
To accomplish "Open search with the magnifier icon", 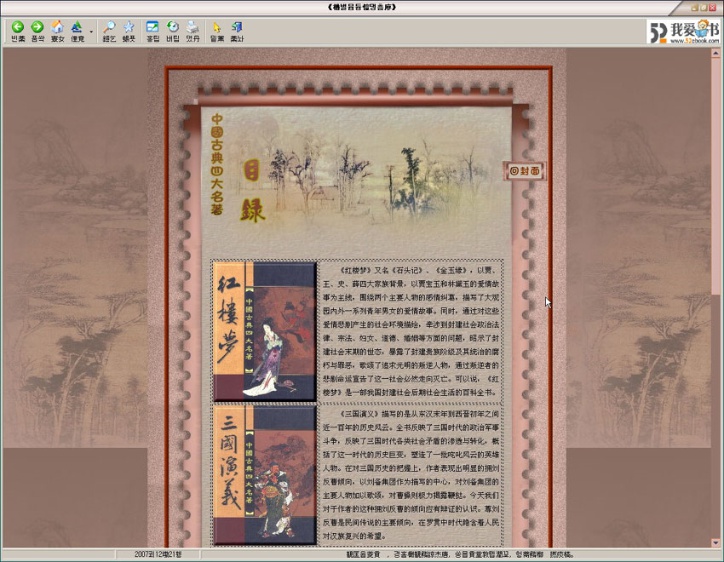I will (x=109, y=31).
